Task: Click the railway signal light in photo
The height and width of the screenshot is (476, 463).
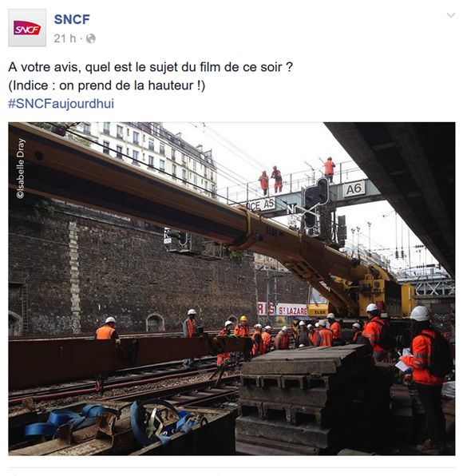Action: pyautogui.click(x=315, y=203)
